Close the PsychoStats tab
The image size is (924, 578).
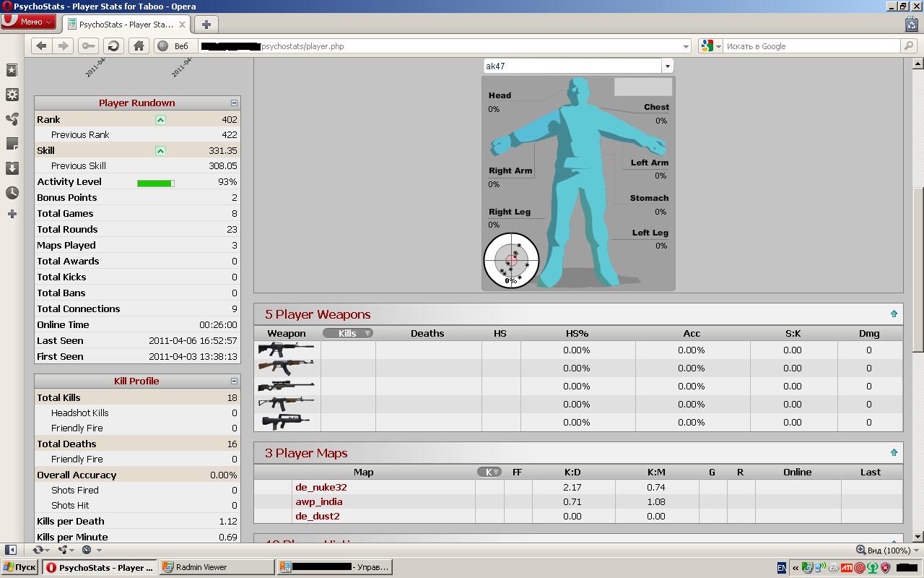click(x=182, y=24)
